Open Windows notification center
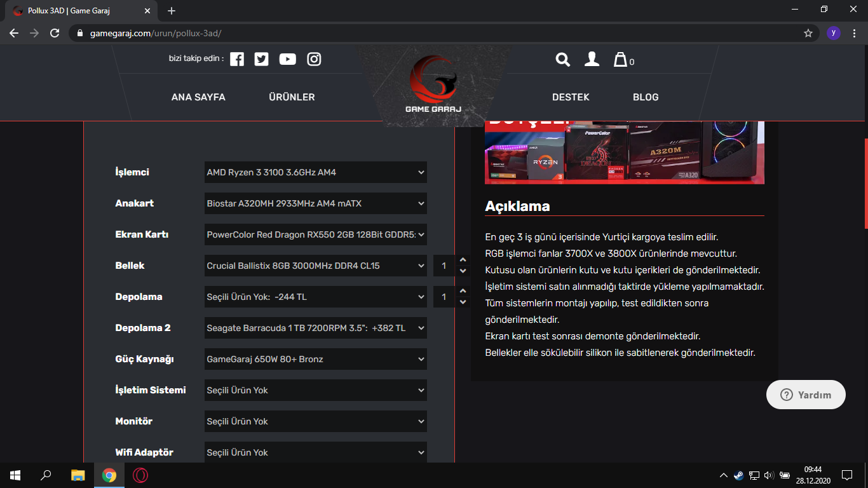Image resolution: width=868 pixels, height=488 pixels. (x=846, y=475)
